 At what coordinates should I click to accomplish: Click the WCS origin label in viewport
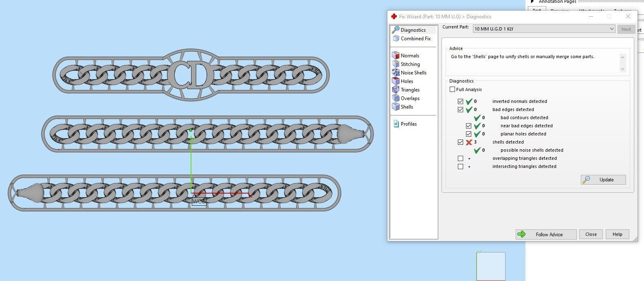[x=199, y=201]
